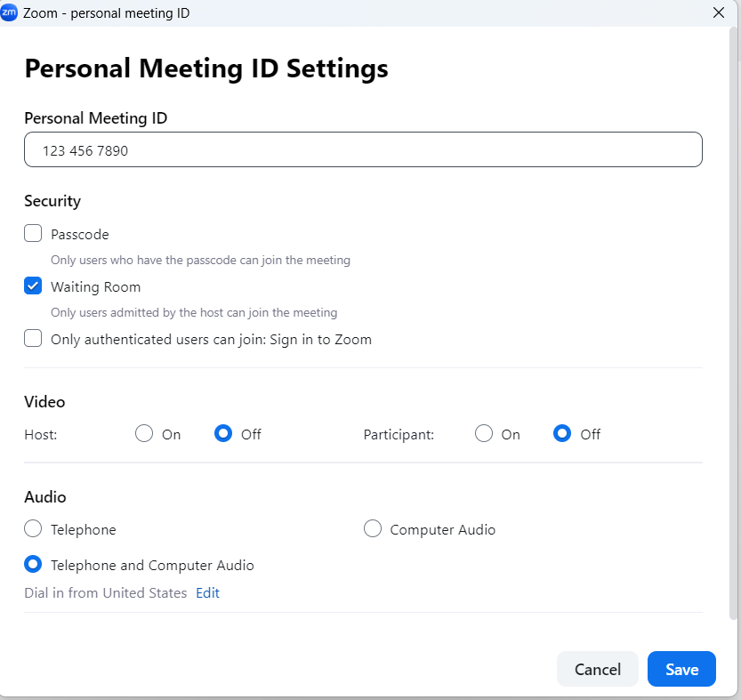This screenshot has width=741, height=700.
Task: Choose Telephone audio option
Action: pos(33,529)
